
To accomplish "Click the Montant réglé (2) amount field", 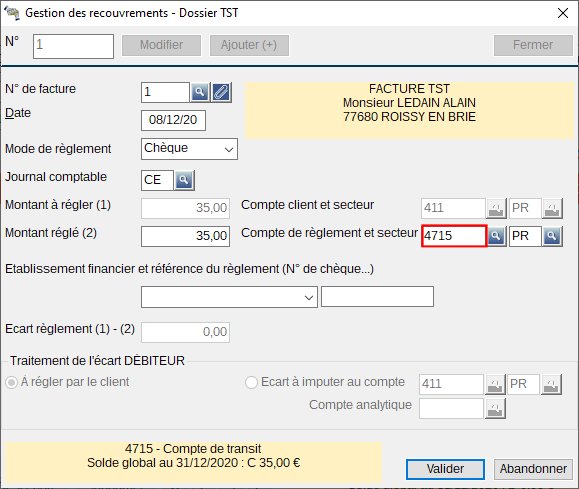I will click(x=185, y=236).
